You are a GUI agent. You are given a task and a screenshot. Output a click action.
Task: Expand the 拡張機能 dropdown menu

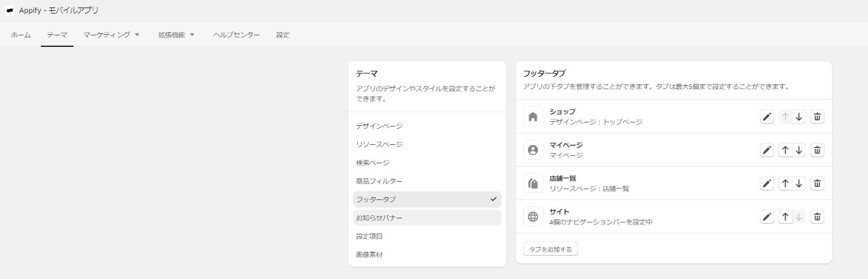tap(176, 35)
